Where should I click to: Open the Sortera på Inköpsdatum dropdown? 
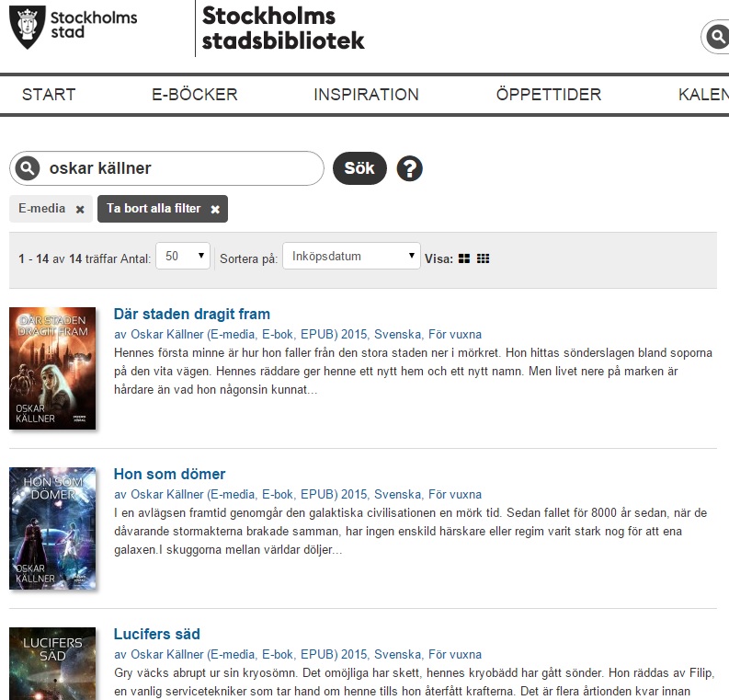(351, 256)
